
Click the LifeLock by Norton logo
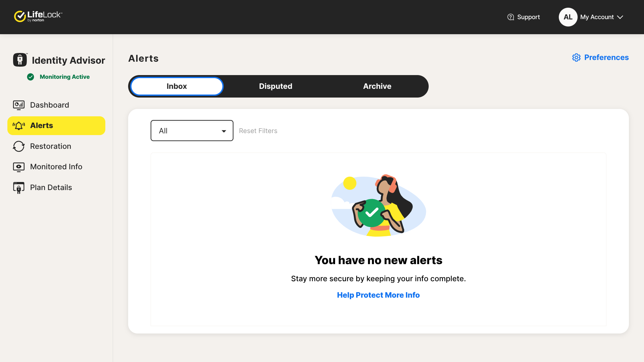tap(38, 16)
